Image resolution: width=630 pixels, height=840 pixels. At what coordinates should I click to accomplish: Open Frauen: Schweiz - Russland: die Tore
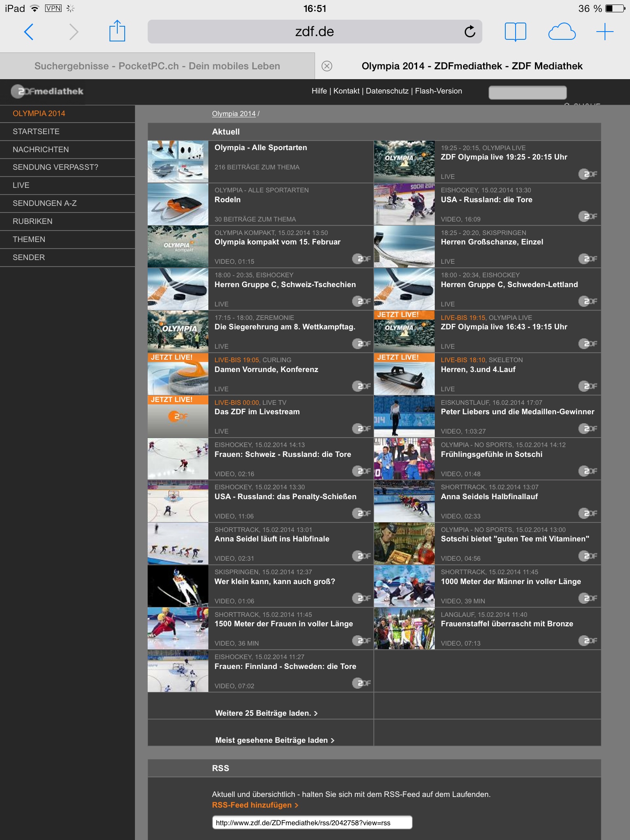pyautogui.click(x=283, y=454)
